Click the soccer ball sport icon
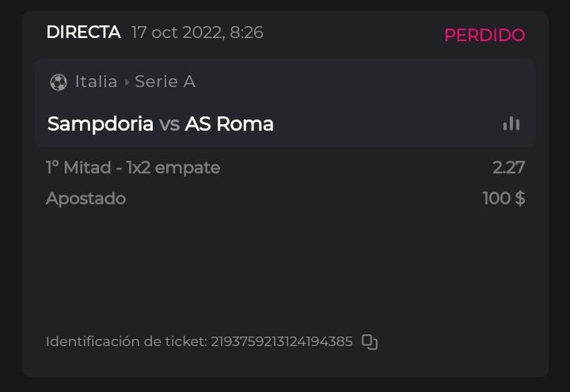The height and width of the screenshot is (392, 570). point(58,82)
